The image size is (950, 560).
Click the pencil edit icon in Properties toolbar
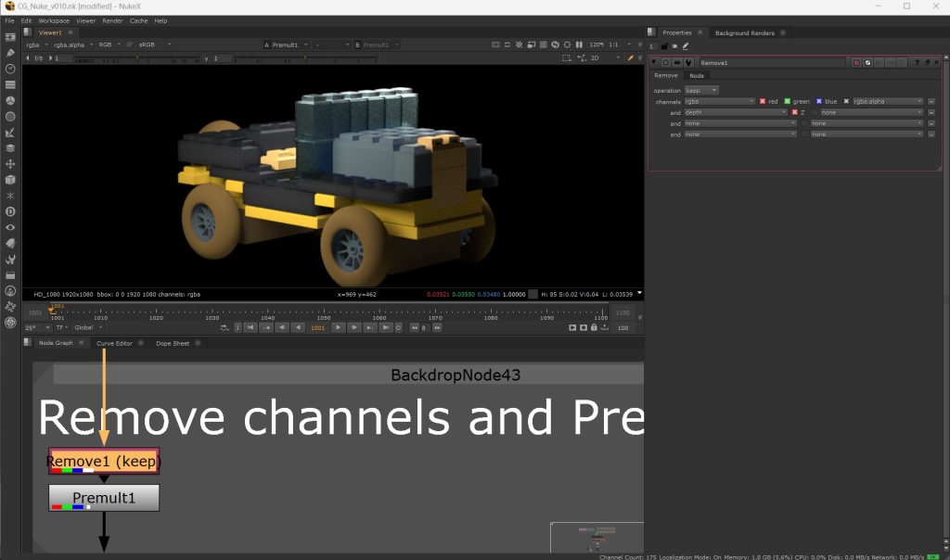[x=686, y=46]
